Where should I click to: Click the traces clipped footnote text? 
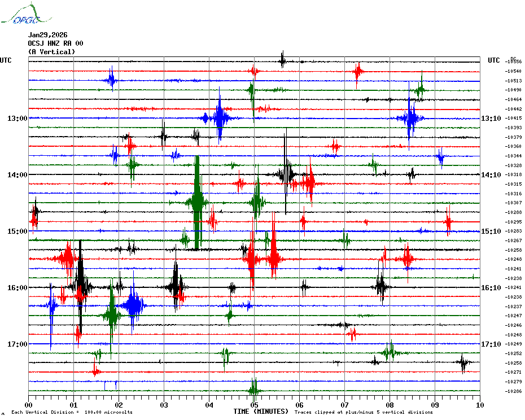point(364,413)
